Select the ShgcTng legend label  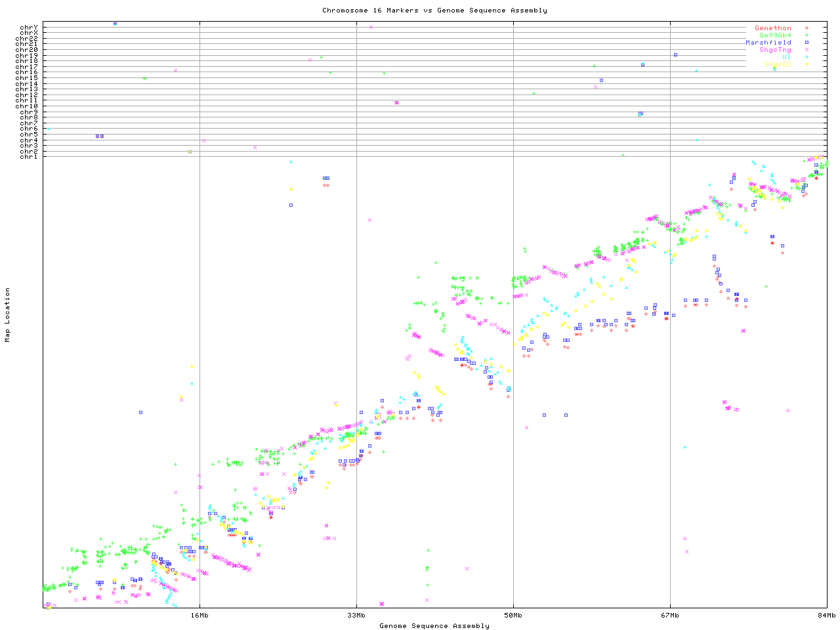775,50
